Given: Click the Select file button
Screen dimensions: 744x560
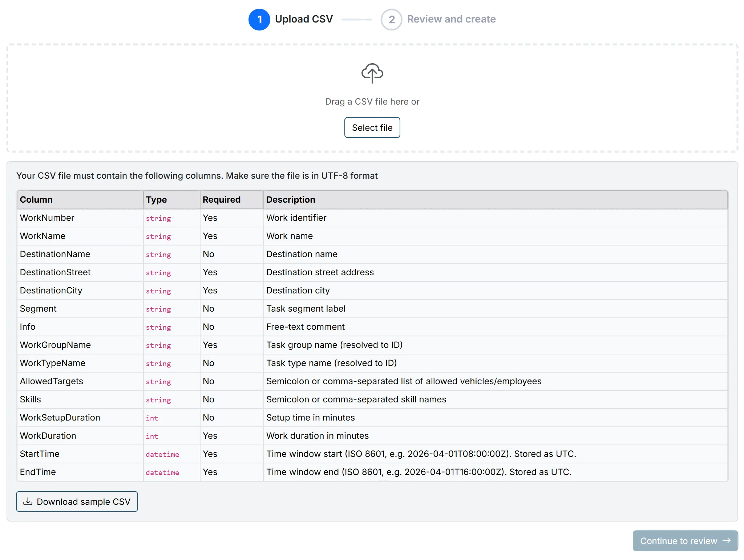Looking at the screenshot, I should point(372,127).
